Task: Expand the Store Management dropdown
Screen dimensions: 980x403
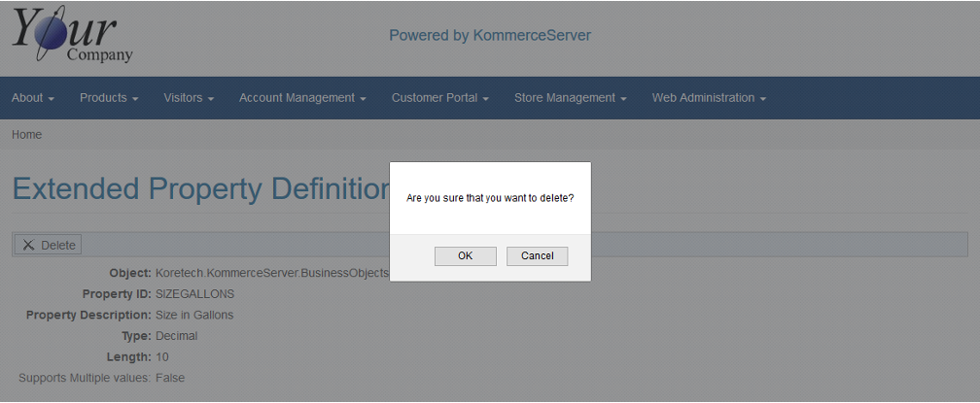Action: pos(570,98)
